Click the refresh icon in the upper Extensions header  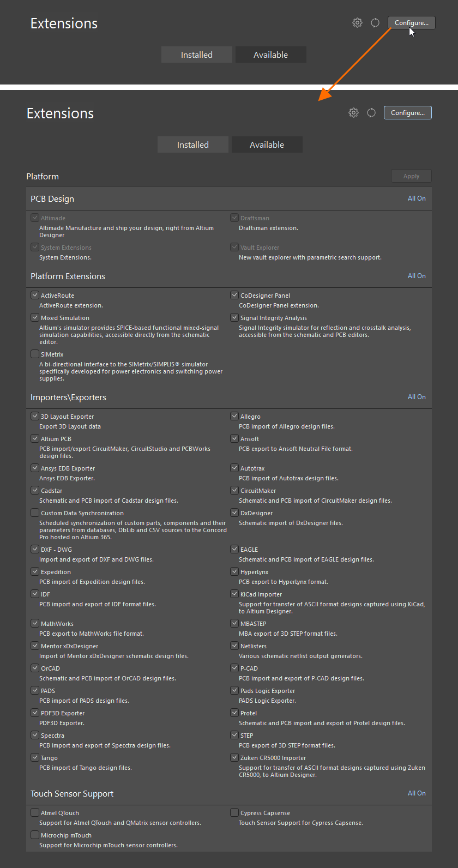(x=375, y=23)
